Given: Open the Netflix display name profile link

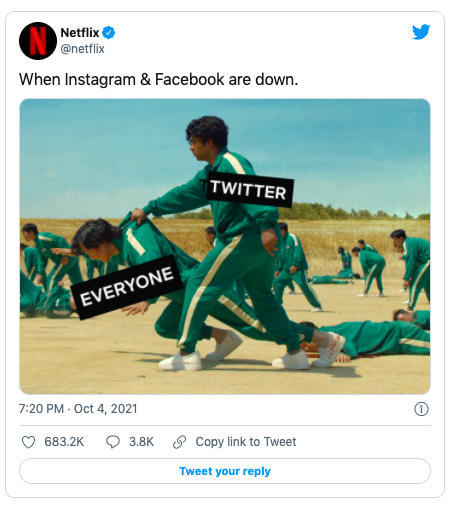Looking at the screenshot, I should 80,33.
